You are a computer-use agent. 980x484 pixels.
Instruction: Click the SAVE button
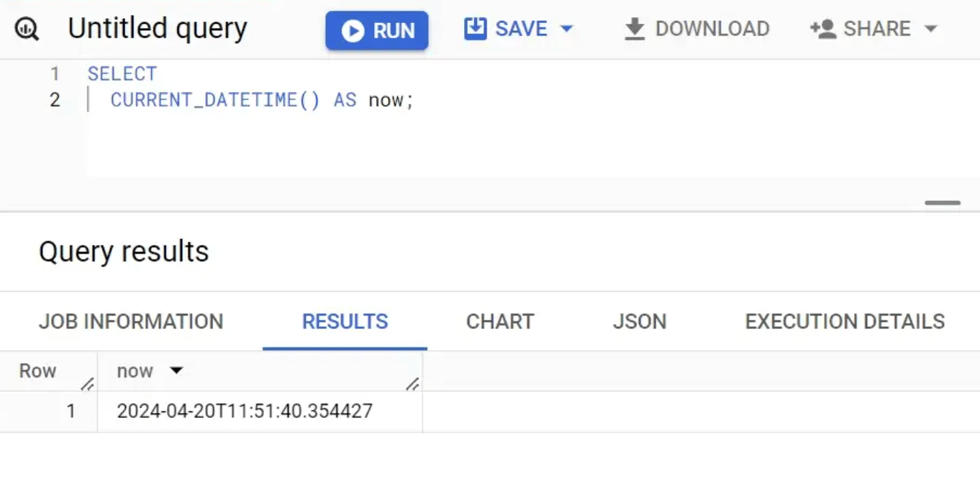click(x=507, y=29)
